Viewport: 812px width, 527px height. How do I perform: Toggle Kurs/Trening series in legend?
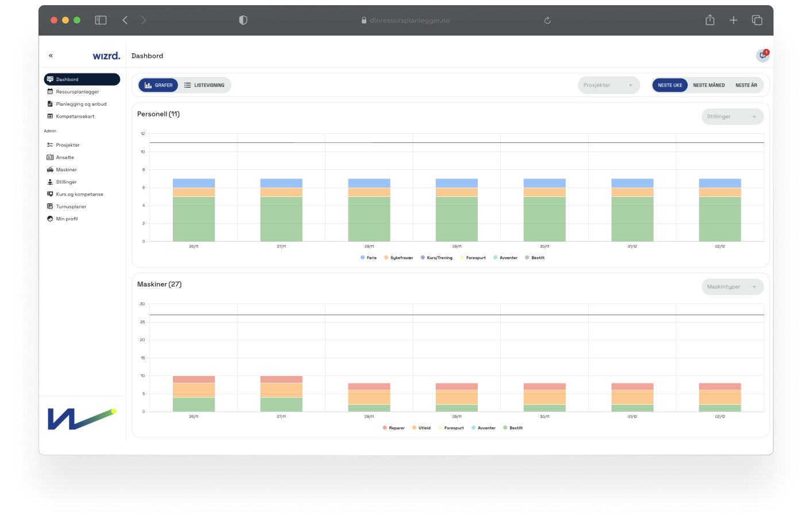pyautogui.click(x=436, y=258)
